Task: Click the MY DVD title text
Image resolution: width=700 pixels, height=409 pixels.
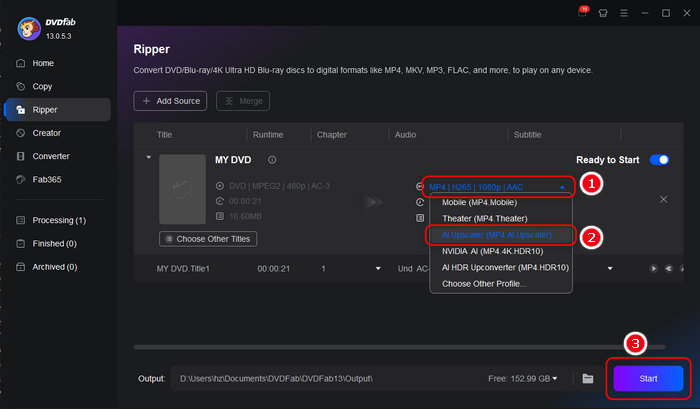Action: click(233, 159)
